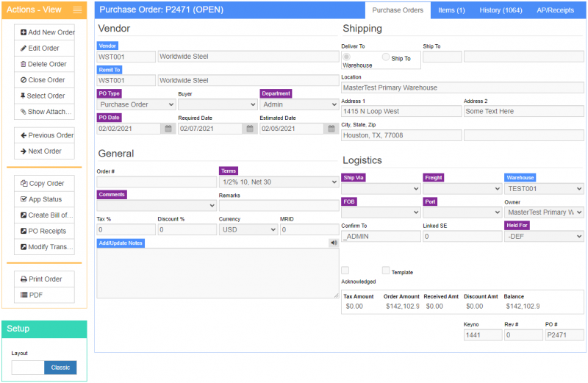This screenshot has width=588, height=383.
Task: Click the Classic layout button
Action: pyautogui.click(x=60, y=368)
